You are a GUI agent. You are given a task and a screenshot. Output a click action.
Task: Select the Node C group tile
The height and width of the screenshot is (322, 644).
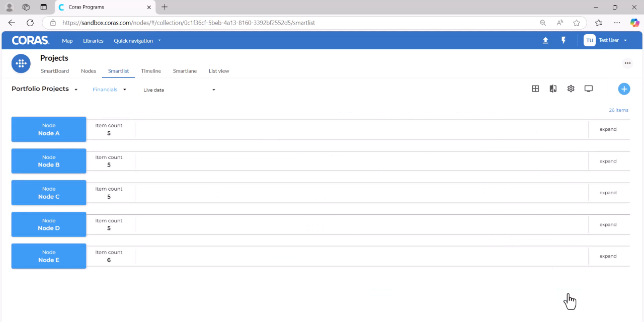[x=49, y=193]
